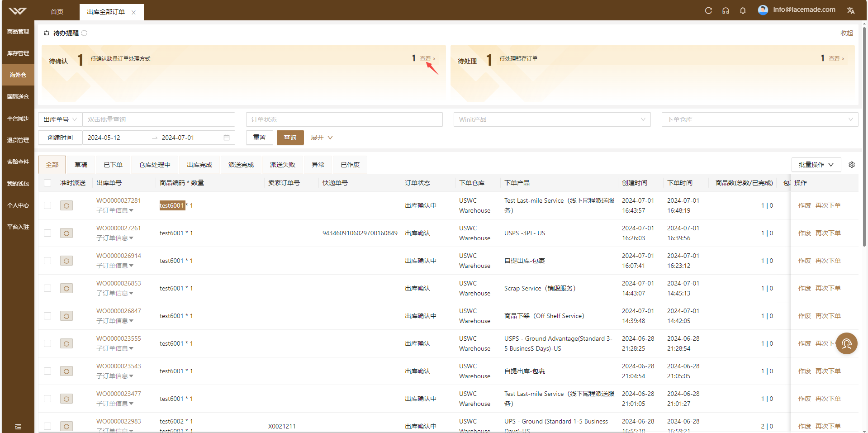Open the 批量操作 dropdown
Image resolution: width=868 pixels, height=433 pixels.
(816, 165)
